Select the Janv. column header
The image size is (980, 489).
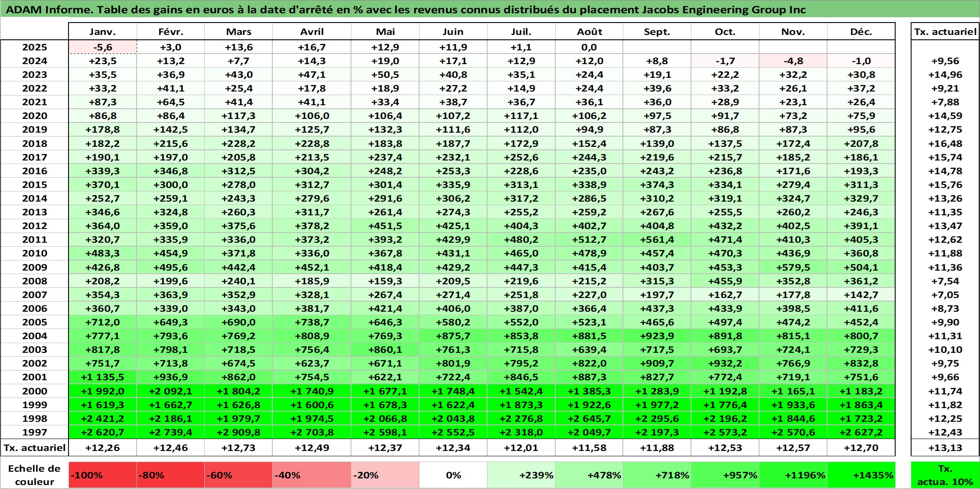pyautogui.click(x=103, y=31)
